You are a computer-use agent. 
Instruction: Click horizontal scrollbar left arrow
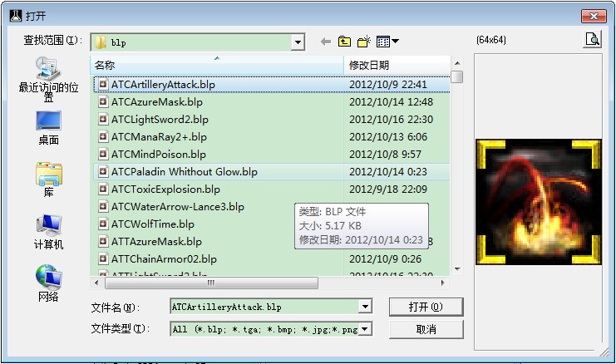click(96, 283)
